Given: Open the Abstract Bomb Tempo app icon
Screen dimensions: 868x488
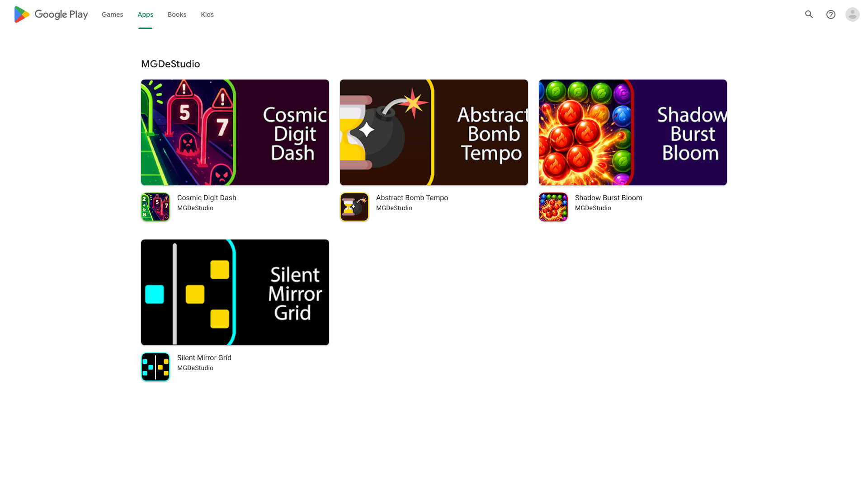Looking at the screenshot, I should [x=354, y=207].
